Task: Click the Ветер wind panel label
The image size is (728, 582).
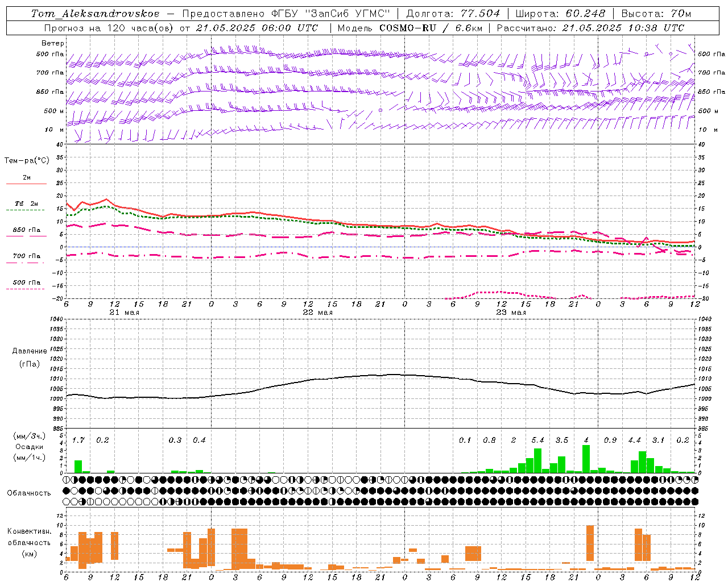Action: (x=53, y=43)
